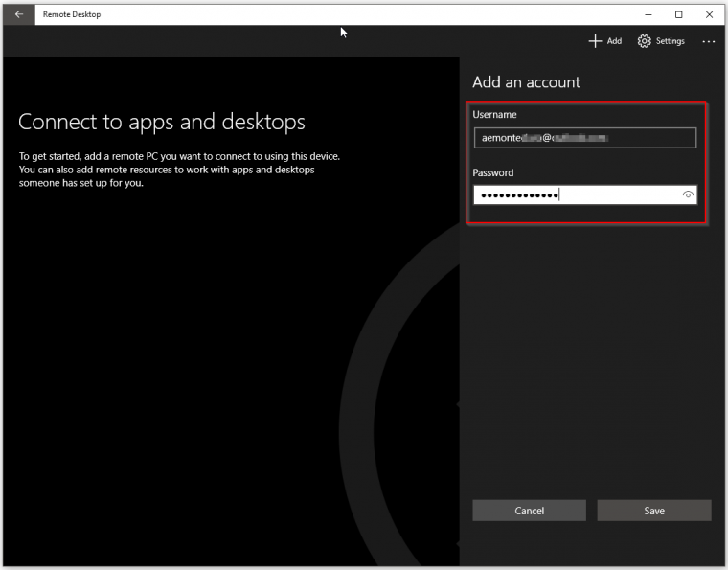
Task: Click the "Username" label
Action: (494, 115)
